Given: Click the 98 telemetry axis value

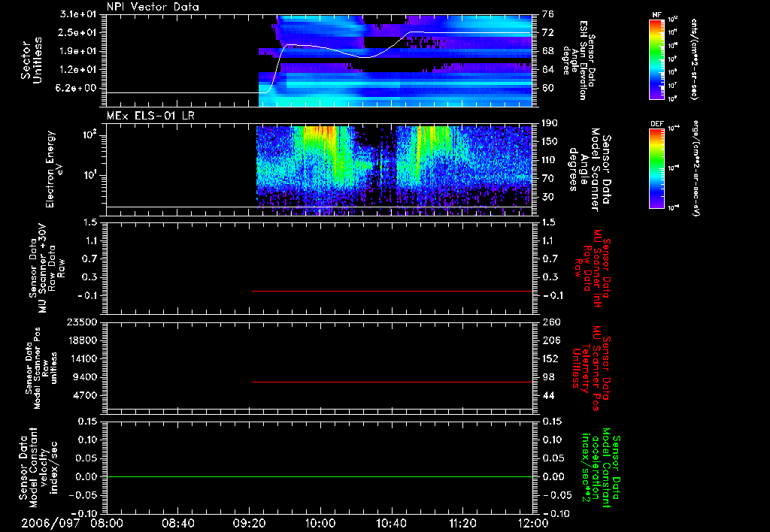Looking at the screenshot, I should click(548, 377).
